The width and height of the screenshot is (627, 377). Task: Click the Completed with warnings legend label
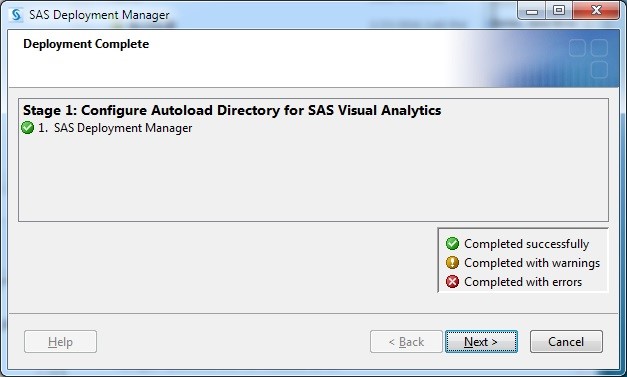[x=532, y=263]
